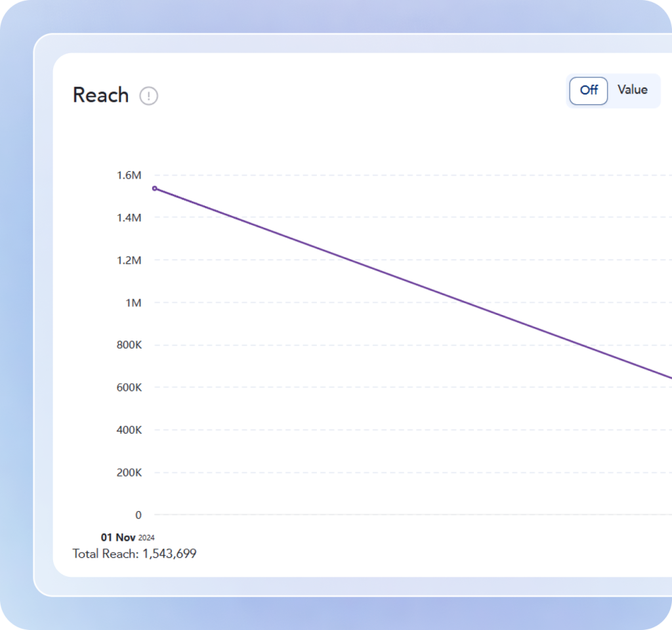The width and height of the screenshot is (672, 630).
Task: Click the 1.4M y-axis label
Action: click(x=129, y=218)
